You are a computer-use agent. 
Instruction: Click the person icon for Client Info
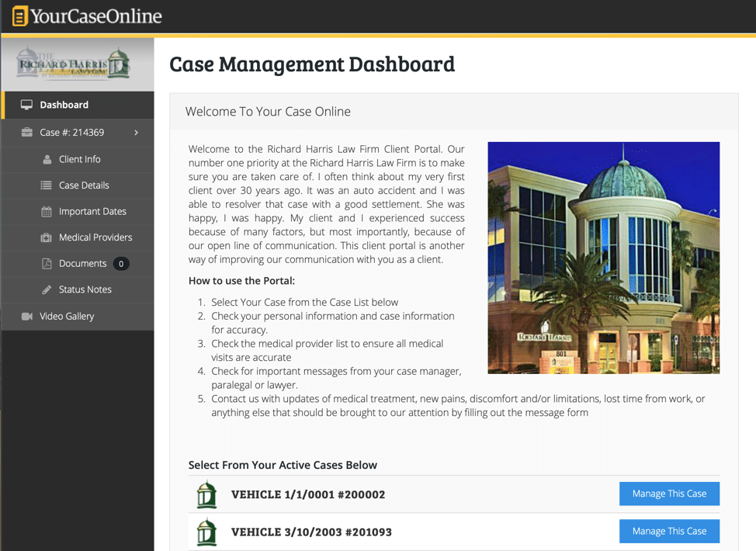(x=47, y=159)
